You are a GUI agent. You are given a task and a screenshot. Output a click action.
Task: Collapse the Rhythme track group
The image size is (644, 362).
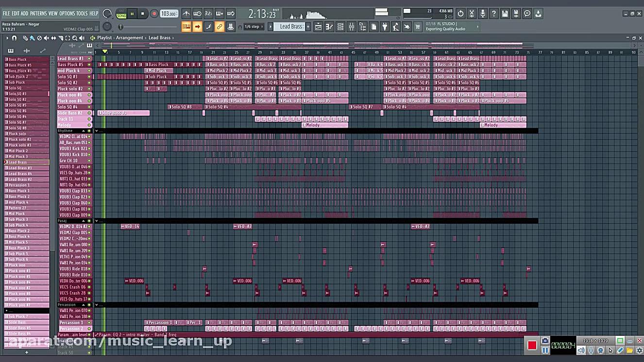[x=83, y=131]
